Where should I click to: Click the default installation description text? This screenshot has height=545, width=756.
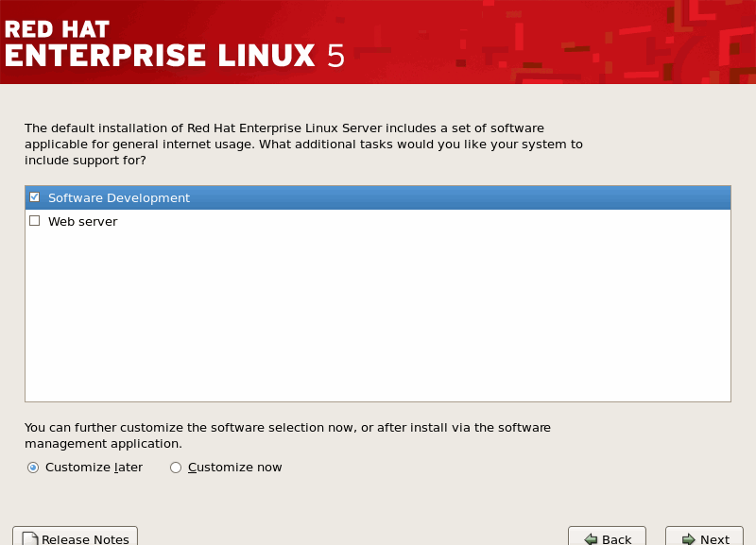[x=302, y=144]
